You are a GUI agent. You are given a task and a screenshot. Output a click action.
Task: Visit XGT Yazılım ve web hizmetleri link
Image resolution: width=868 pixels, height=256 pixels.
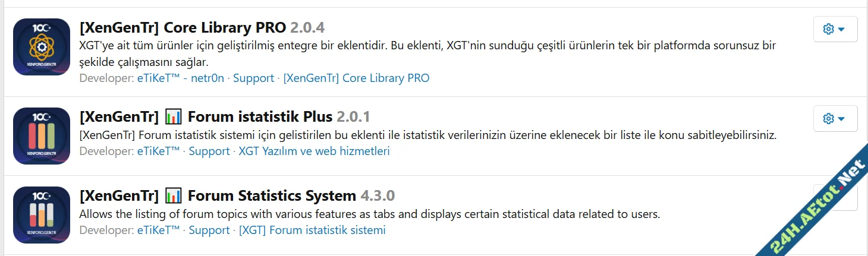(314, 151)
